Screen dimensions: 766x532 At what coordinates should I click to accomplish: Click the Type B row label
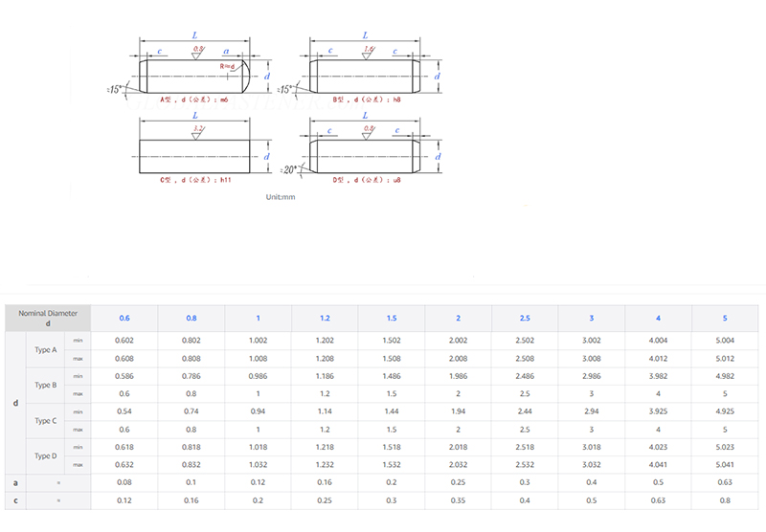pos(46,385)
